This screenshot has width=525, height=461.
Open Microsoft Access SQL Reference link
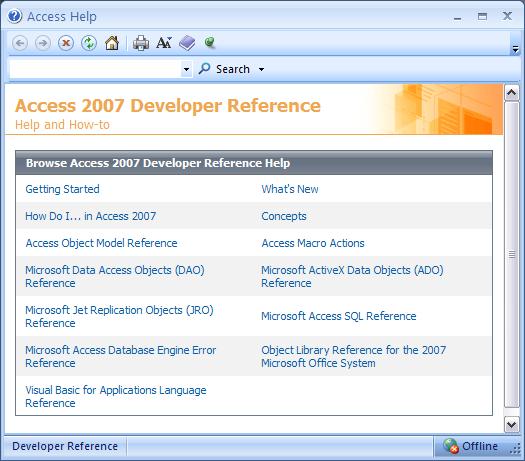339,316
